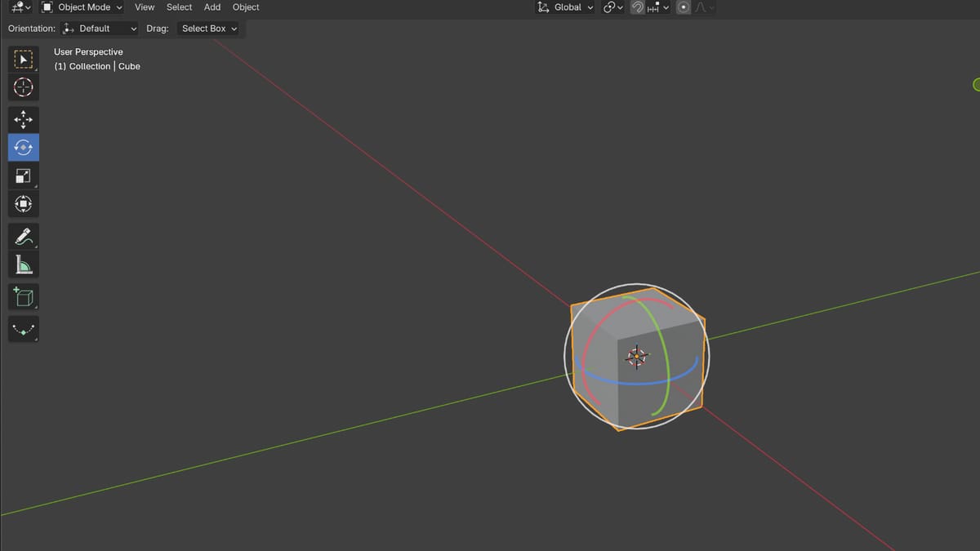Open the Object Mode dropdown

[x=82, y=7]
